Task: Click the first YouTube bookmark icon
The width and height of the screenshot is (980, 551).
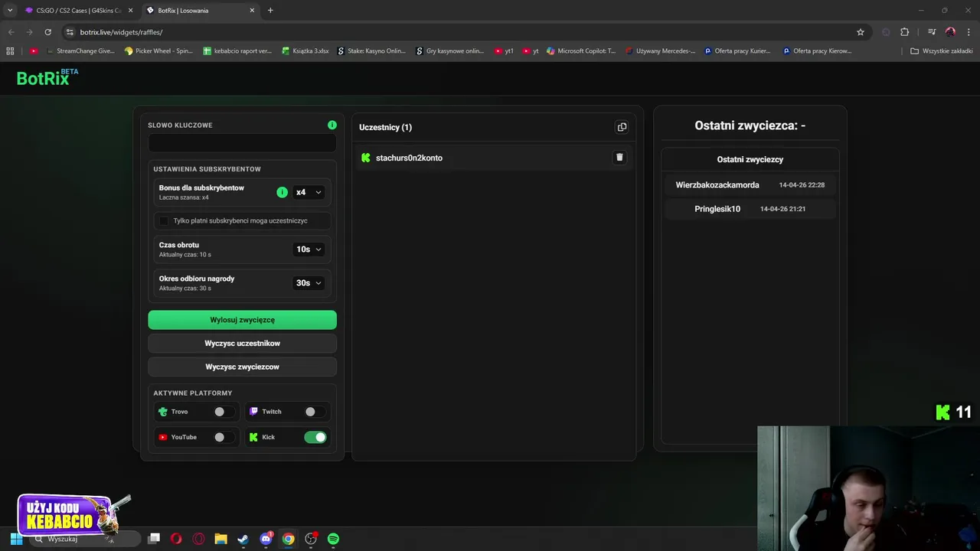Action: click(x=34, y=51)
